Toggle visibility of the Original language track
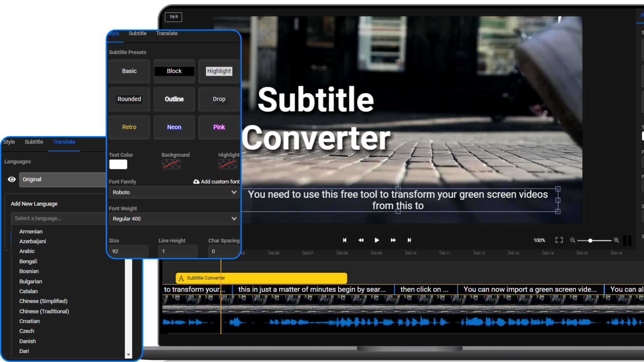 [12, 179]
